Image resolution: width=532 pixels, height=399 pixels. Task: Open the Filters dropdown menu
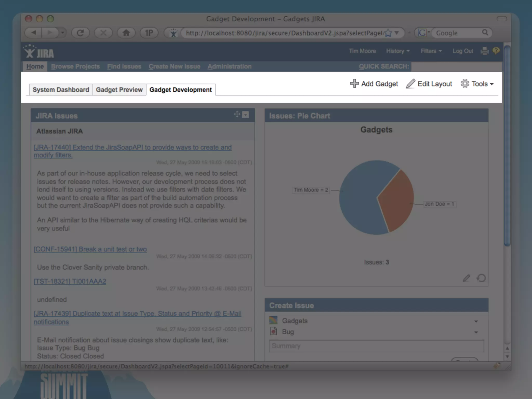click(431, 51)
